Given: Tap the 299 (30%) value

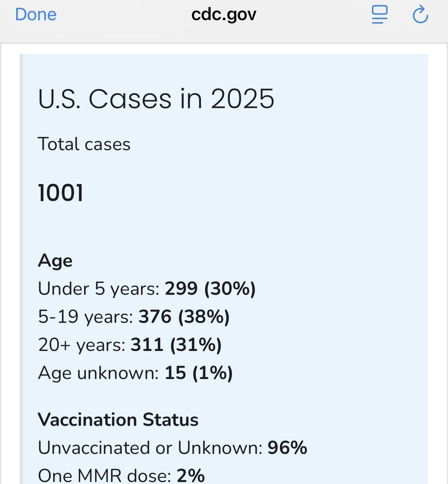Looking at the screenshot, I should [x=210, y=289].
